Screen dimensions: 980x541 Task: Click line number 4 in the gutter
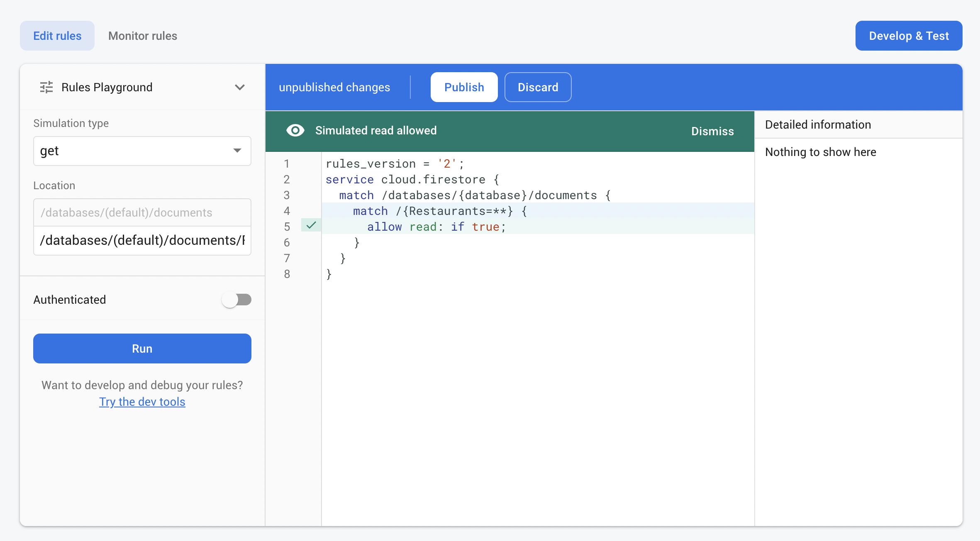tap(287, 211)
